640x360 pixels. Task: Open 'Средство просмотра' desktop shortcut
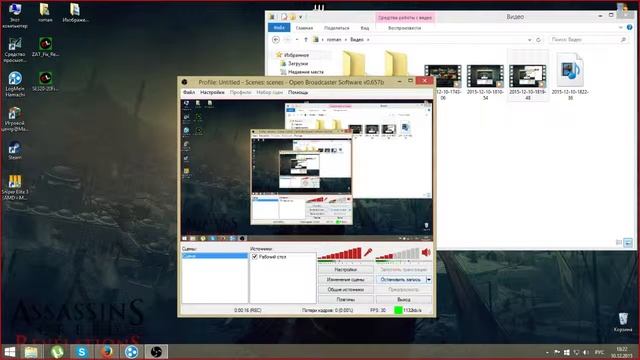(15, 50)
